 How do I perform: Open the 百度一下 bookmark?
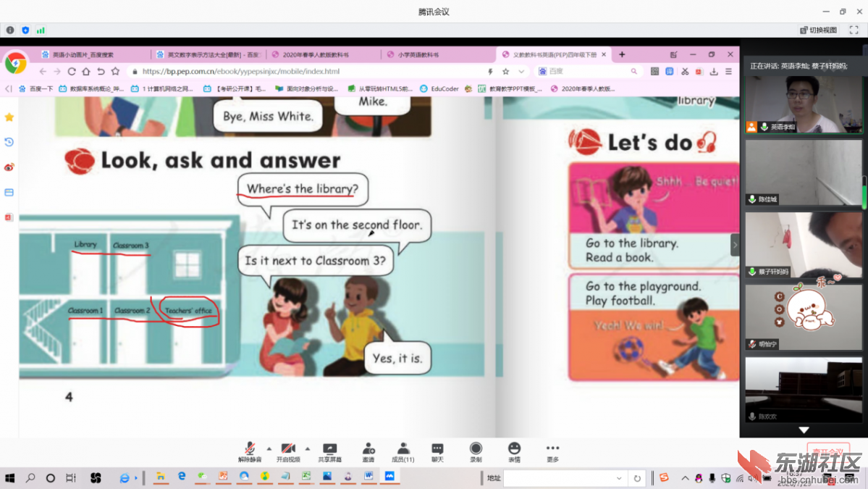coord(36,88)
